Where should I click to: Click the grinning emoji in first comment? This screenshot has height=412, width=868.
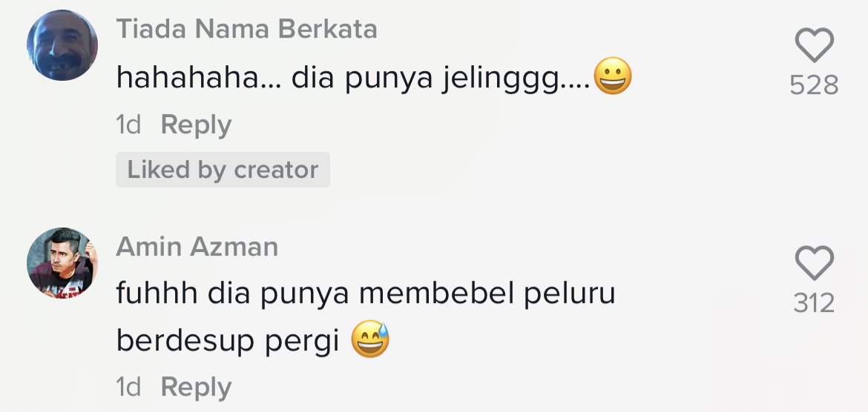pyautogui.click(x=613, y=78)
